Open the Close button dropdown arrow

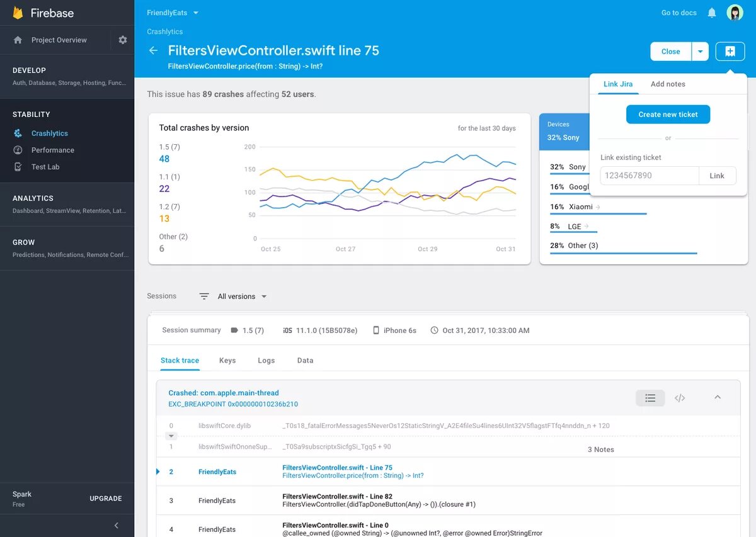700,52
